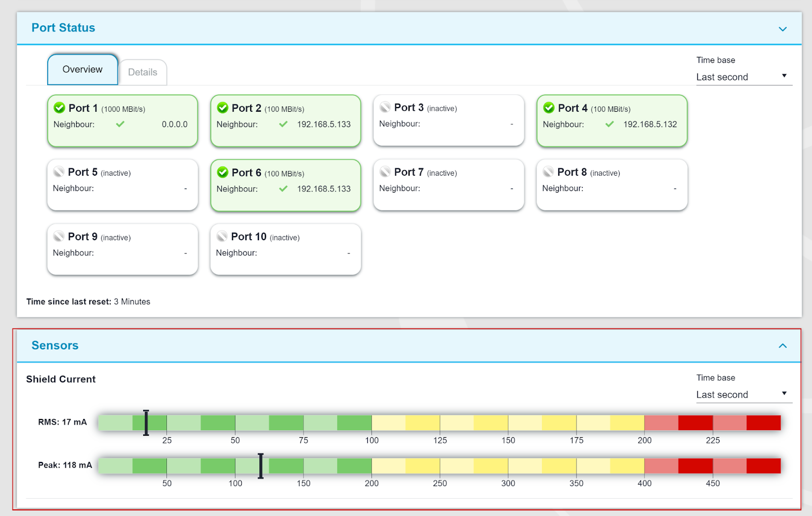Click the RMS current gauge bar
The image size is (812, 516).
coord(439,423)
